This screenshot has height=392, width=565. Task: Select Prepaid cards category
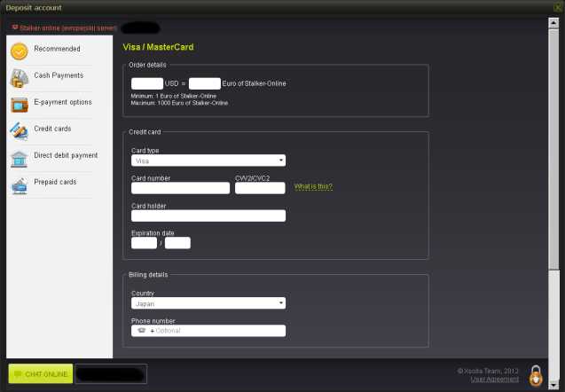[55, 182]
